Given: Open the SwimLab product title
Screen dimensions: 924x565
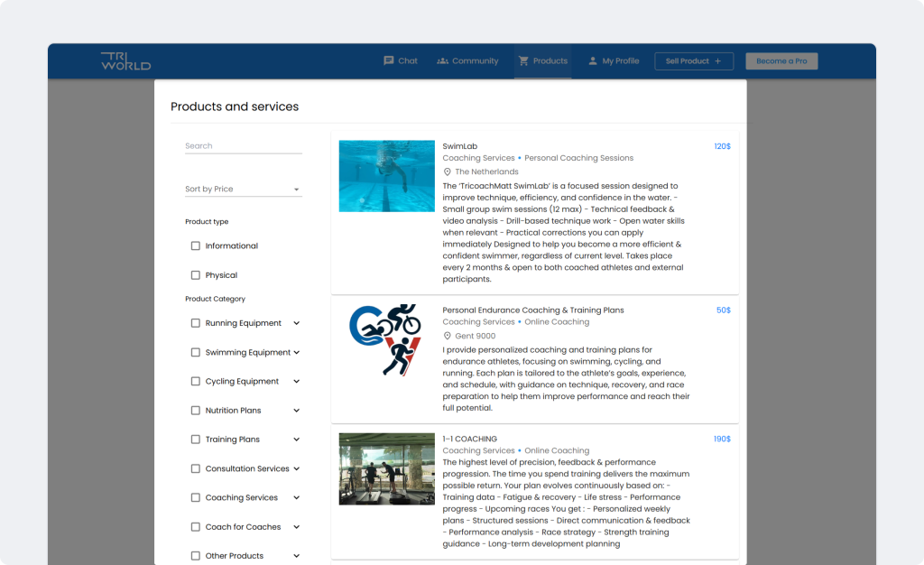Looking at the screenshot, I should [x=459, y=146].
